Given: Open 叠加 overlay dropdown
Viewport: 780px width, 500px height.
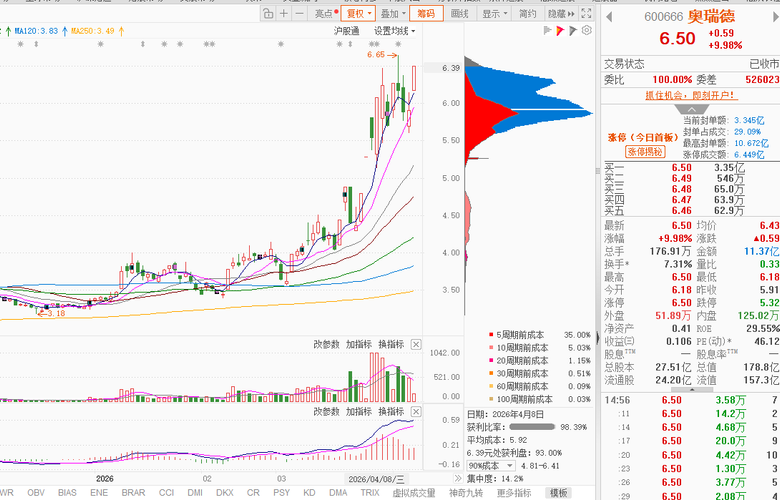Looking at the screenshot, I should pyautogui.click(x=393, y=13).
